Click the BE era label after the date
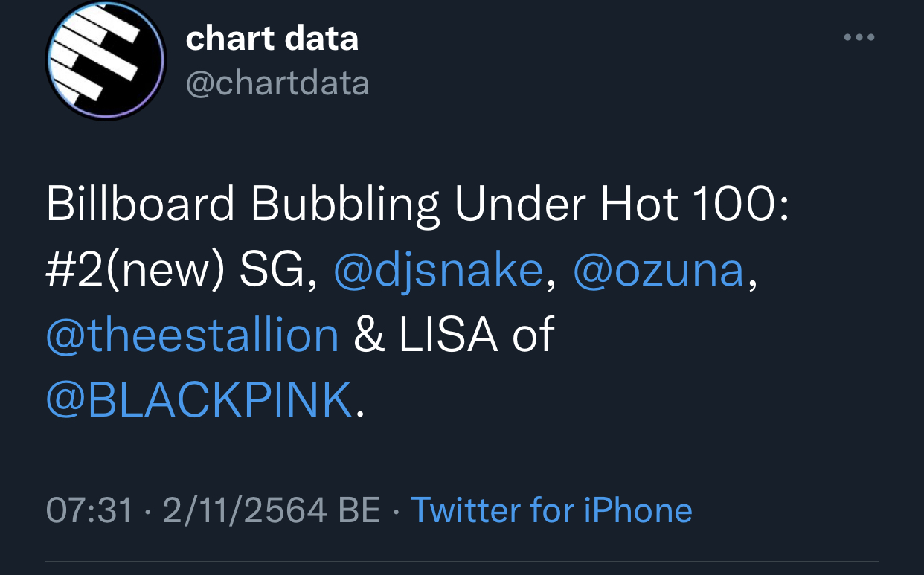924x575 pixels. pos(359,510)
